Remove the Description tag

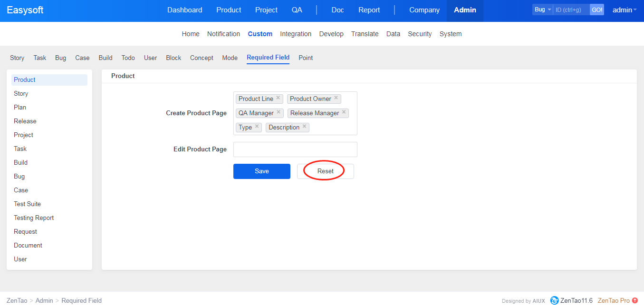(x=304, y=127)
